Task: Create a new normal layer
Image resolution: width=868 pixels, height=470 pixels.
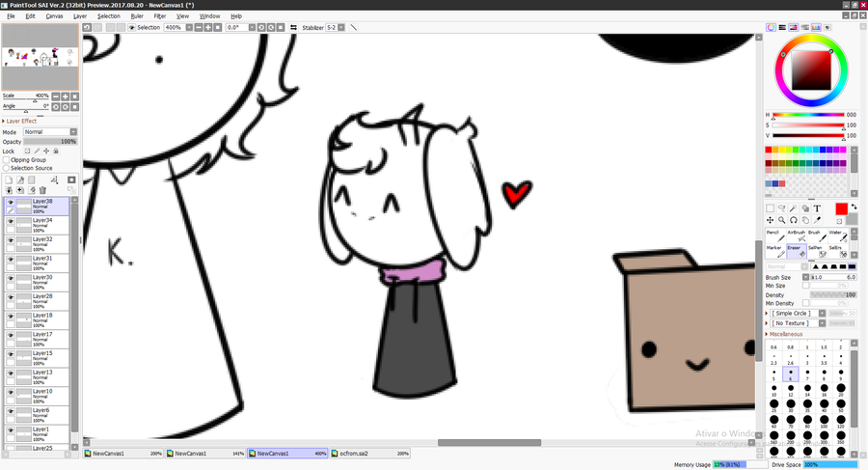Action: [9, 180]
